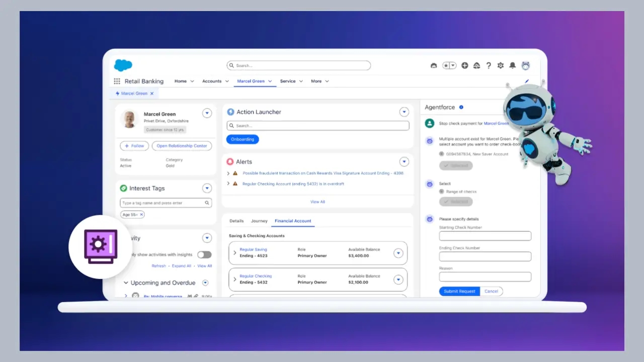Screen dimensions: 644x362
Task: Click the search magnifier in tag field
Action: [x=207, y=203]
